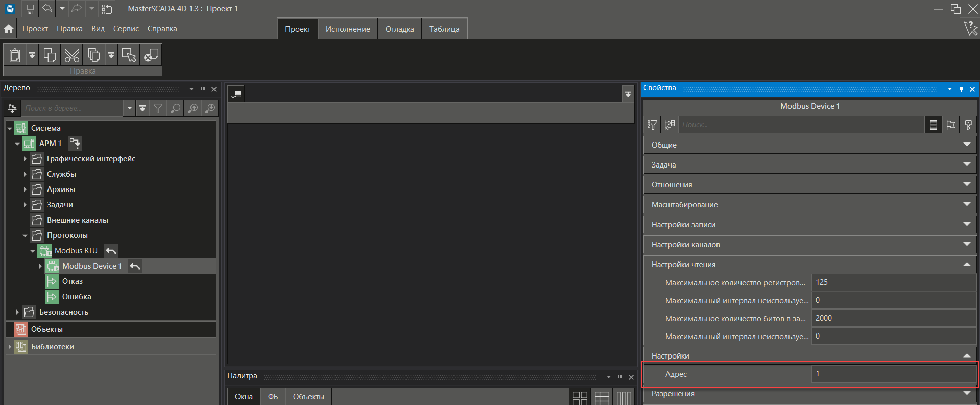Click the funnel filter icon in Дерево panel

pyautogui.click(x=158, y=108)
